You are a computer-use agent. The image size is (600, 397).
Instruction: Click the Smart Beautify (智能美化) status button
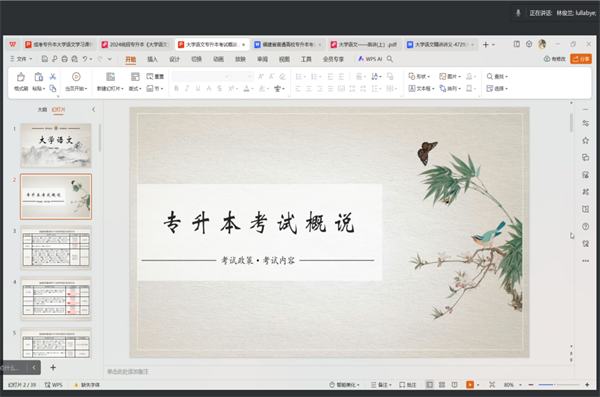click(344, 385)
